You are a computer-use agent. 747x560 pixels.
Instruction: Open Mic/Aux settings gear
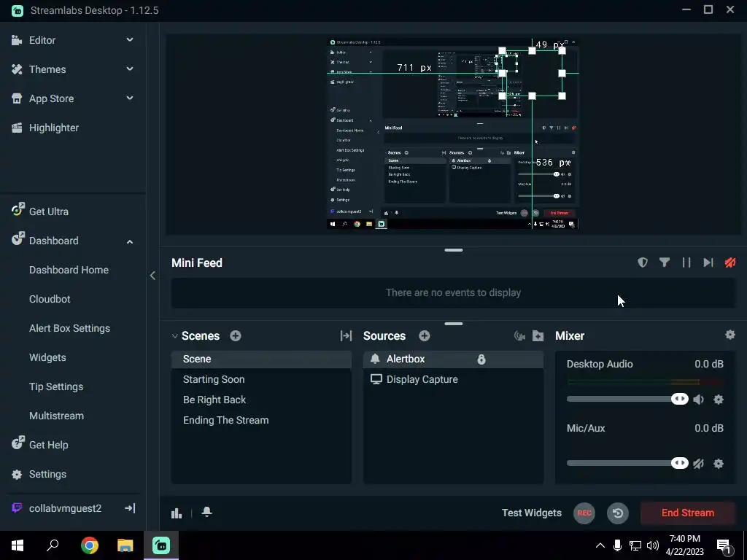[719, 463]
